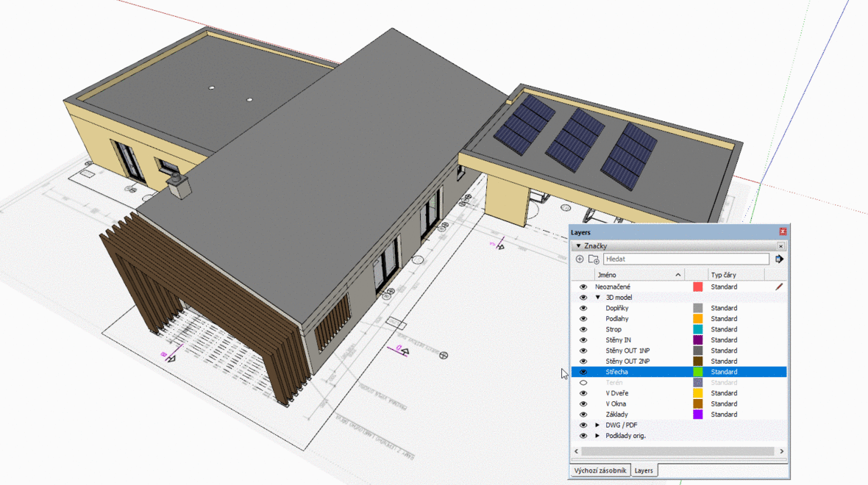Click the Jméno column sort arrow
This screenshot has width=868, height=485.
pyautogui.click(x=677, y=275)
